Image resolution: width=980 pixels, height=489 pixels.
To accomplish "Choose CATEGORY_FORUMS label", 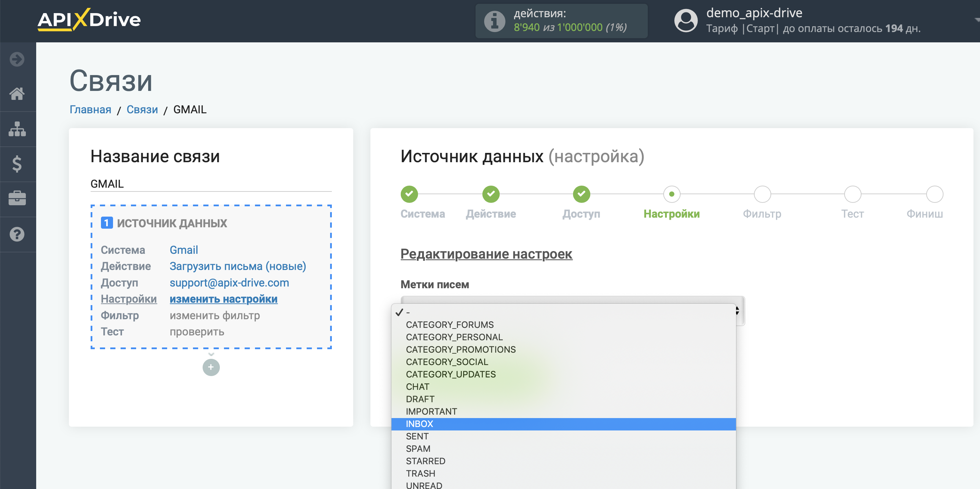I will point(563,325).
